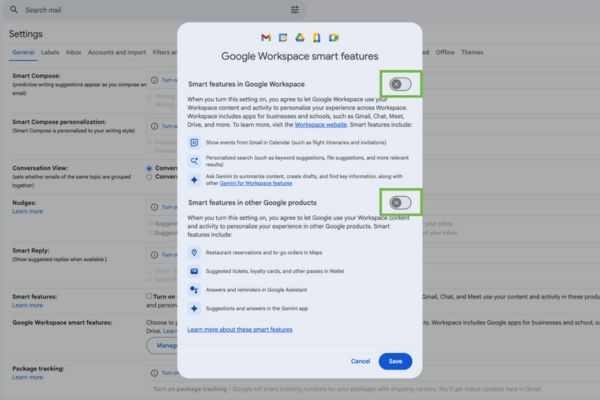This screenshot has height=400, width=600.
Task: Click the Google Meet icon in dialog header
Action: point(333,37)
